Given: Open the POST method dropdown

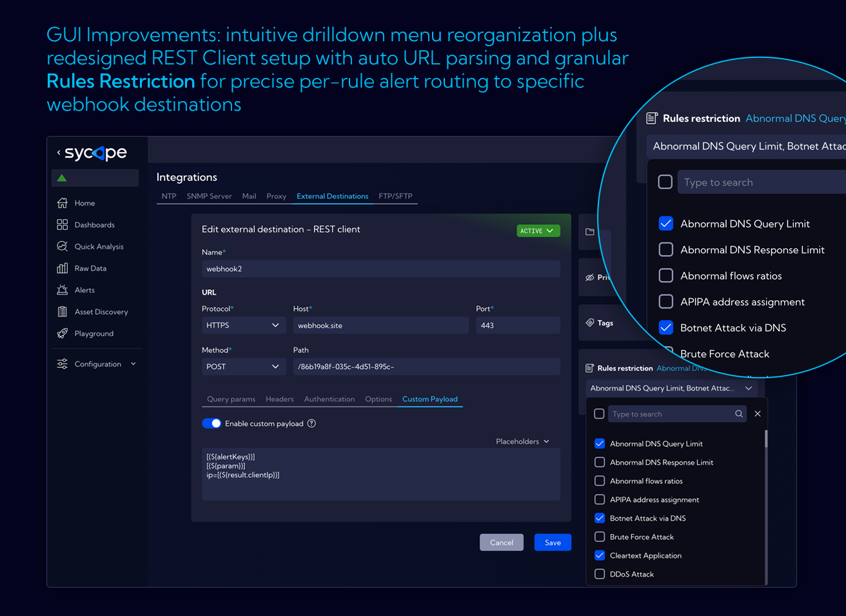Looking at the screenshot, I should (244, 367).
